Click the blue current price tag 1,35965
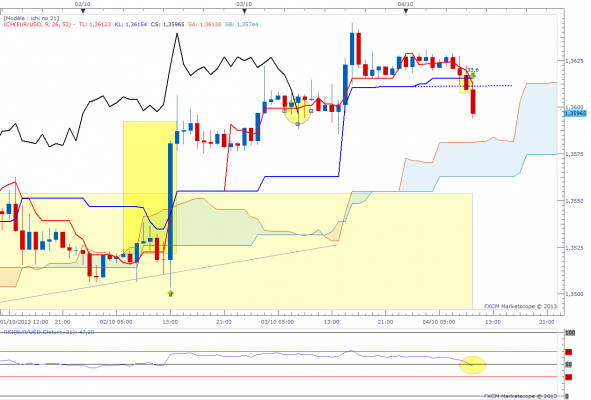591x400 pixels. [576, 113]
